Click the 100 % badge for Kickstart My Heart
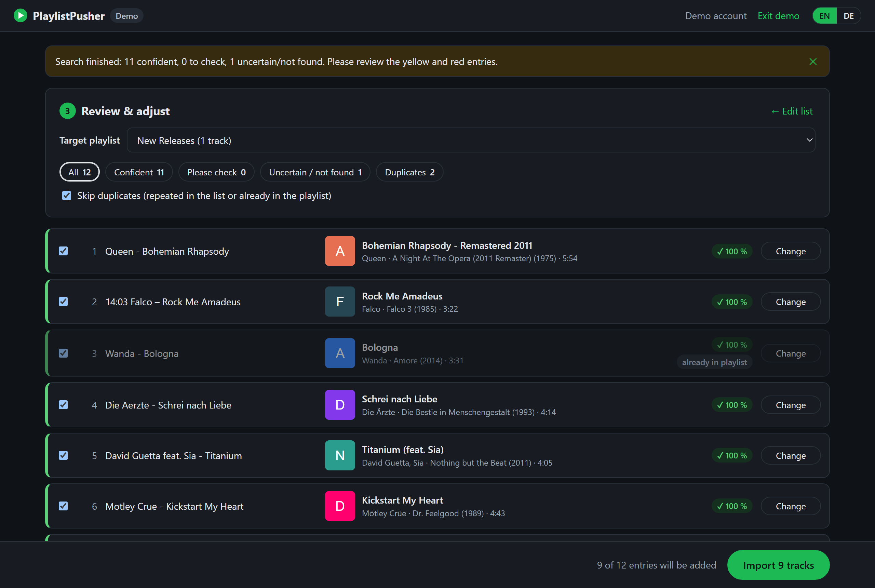875x588 pixels. [732, 506]
